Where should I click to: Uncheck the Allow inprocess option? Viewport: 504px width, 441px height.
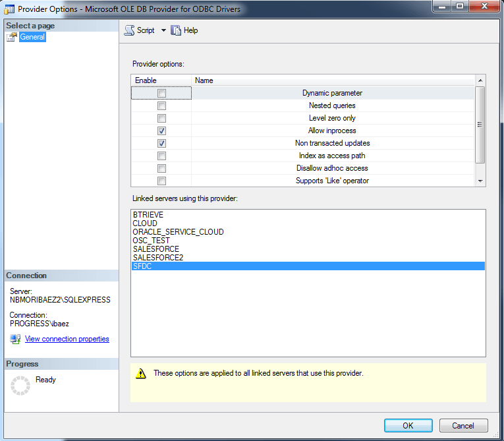click(x=161, y=131)
